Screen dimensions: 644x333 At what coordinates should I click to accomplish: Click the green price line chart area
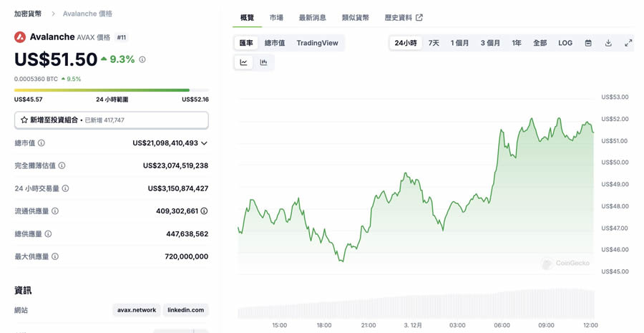pos(416,189)
